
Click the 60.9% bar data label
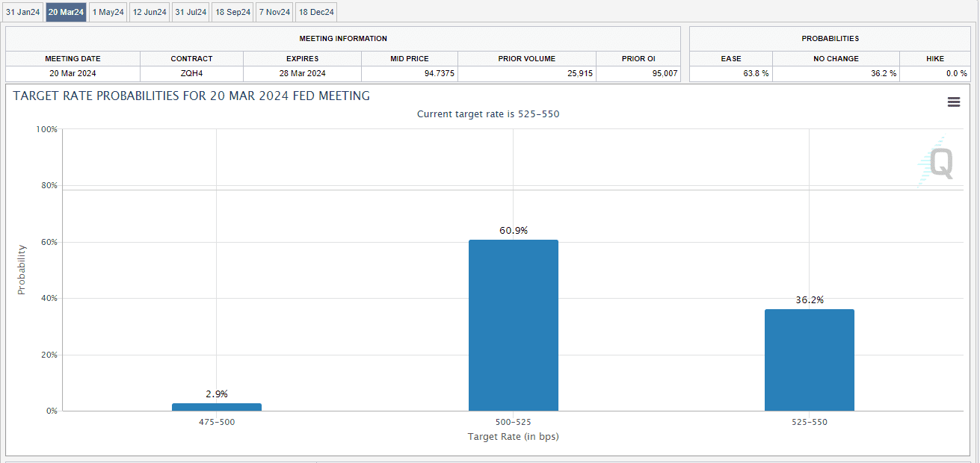[514, 231]
